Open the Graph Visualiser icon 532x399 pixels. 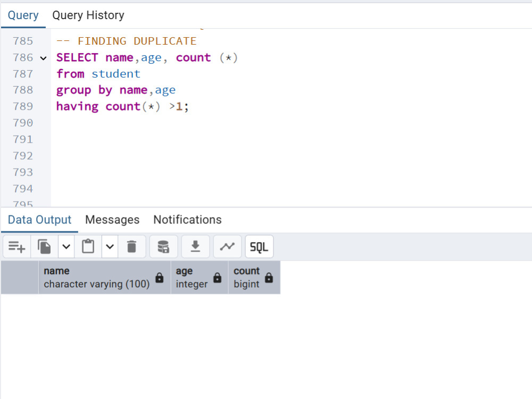227,247
